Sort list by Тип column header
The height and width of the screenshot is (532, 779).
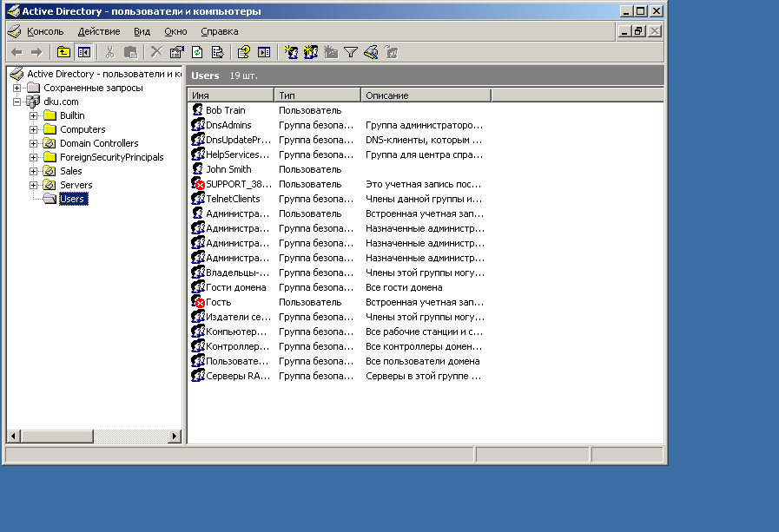coord(318,95)
